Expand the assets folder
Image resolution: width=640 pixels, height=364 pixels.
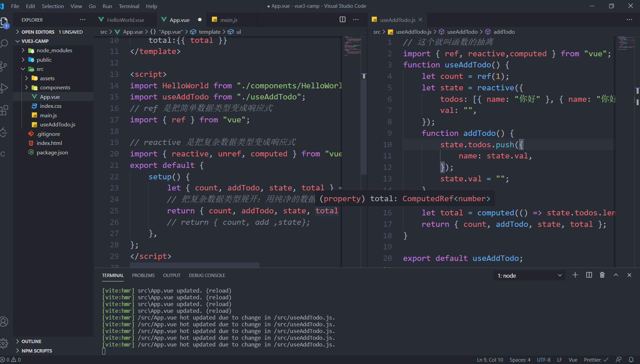tap(53, 78)
